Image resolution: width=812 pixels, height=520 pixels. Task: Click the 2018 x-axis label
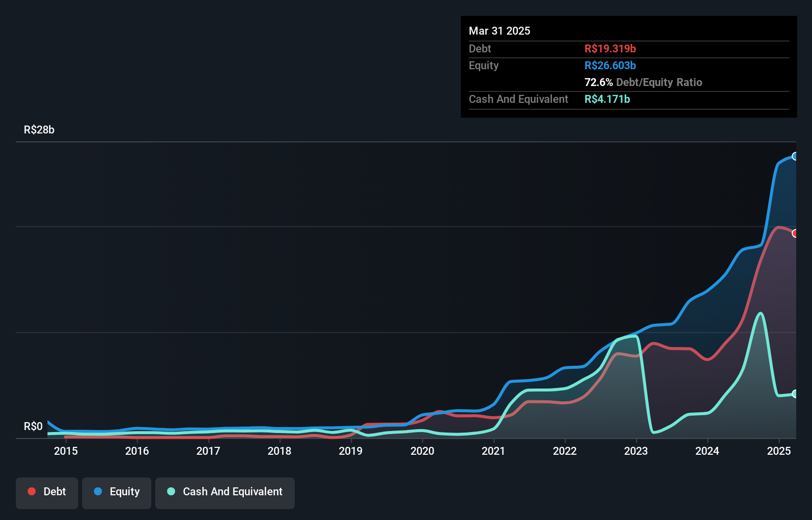tap(279, 451)
